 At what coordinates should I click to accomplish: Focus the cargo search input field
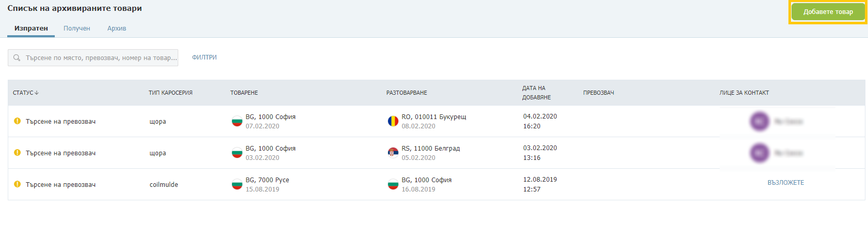pyautogui.click(x=93, y=58)
